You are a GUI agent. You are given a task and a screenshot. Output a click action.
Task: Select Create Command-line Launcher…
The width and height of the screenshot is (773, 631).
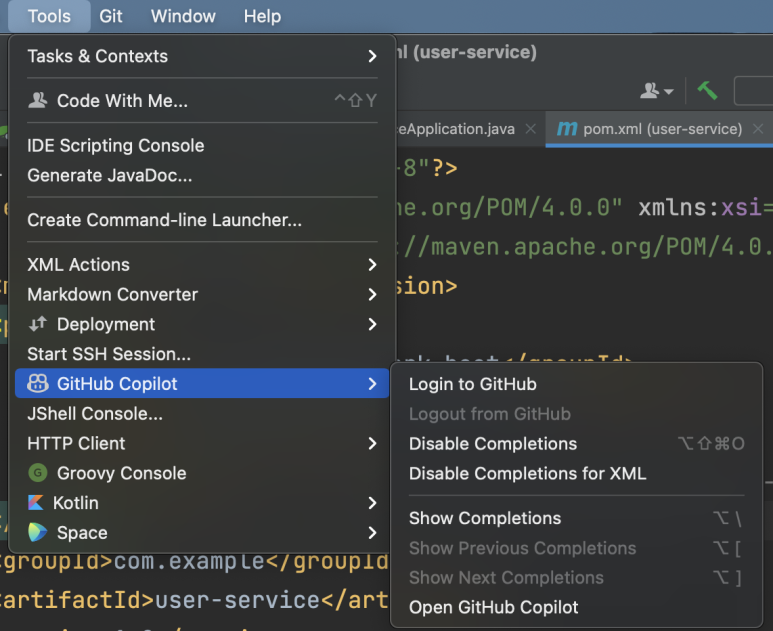(x=202, y=220)
